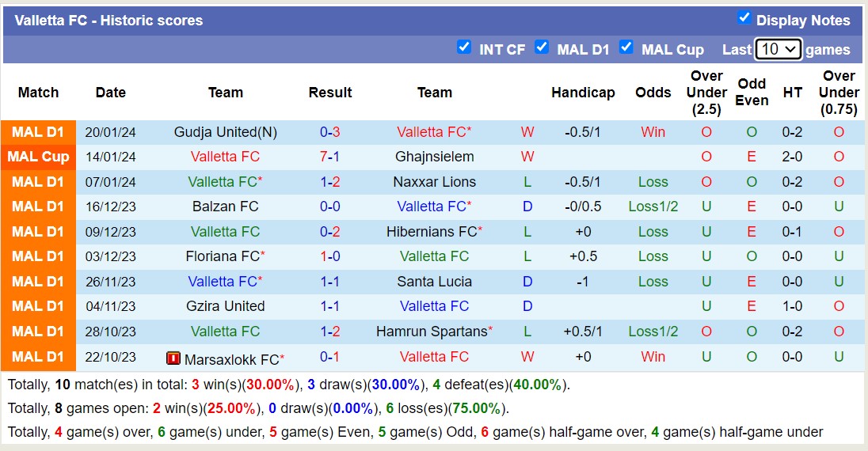
Task: Click the 0-3 score for Gudja United match
Action: coord(329,132)
